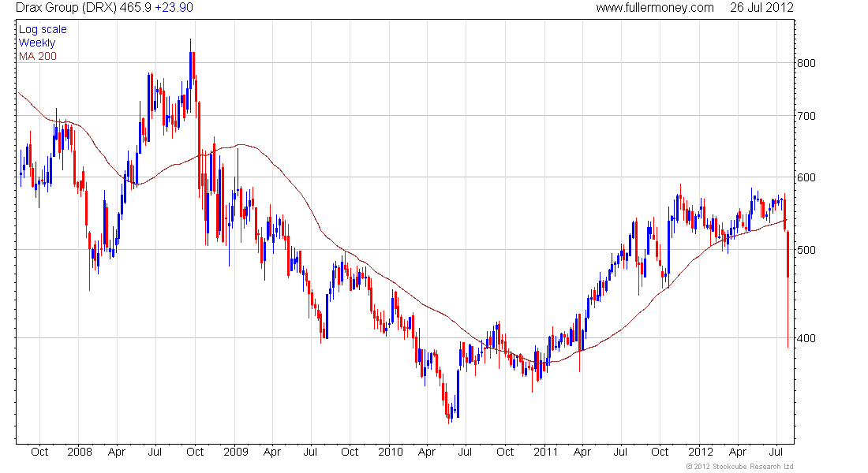Click the 800 price axis label
Image resolution: width=868 pixels, height=473 pixels.
pyautogui.click(x=806, y=63)
